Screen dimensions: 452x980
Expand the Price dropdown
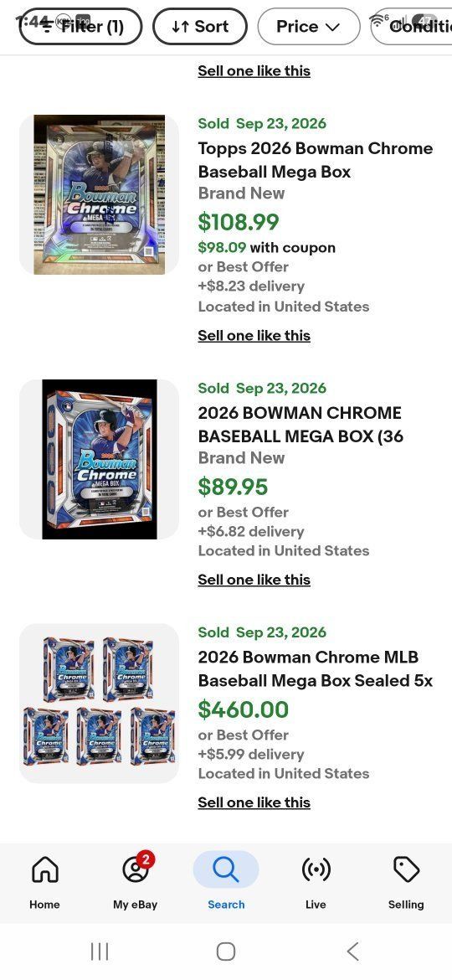[x=308, y=26]
